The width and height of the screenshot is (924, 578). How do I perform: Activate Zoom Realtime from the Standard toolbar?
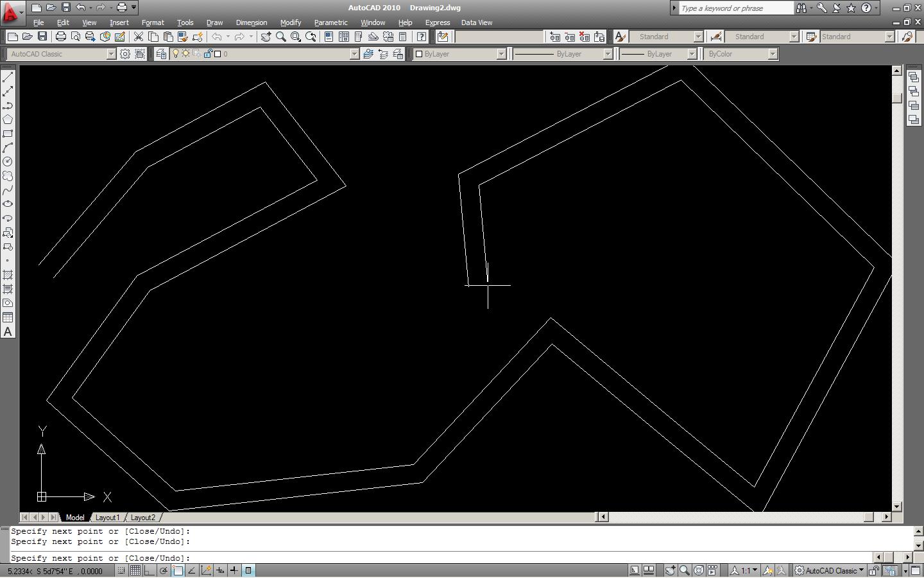tap(281, 37)
